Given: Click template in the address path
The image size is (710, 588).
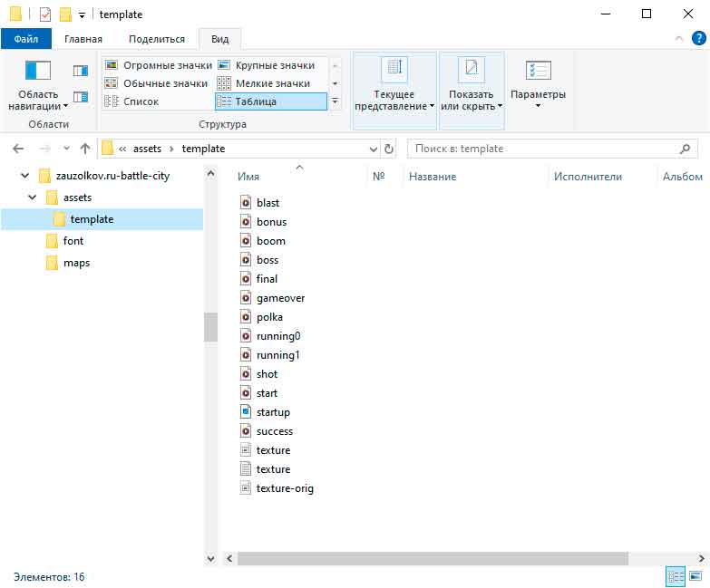Looking at the screenshot, I should [203, 149].
